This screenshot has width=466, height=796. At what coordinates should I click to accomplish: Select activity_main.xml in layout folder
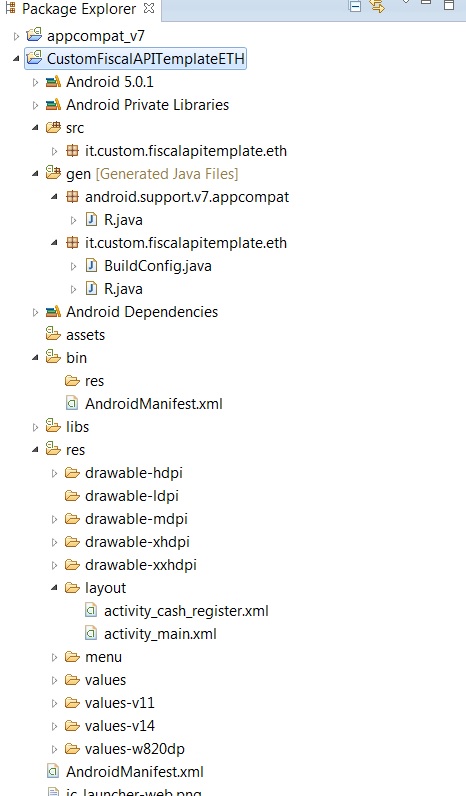(160, 634)
